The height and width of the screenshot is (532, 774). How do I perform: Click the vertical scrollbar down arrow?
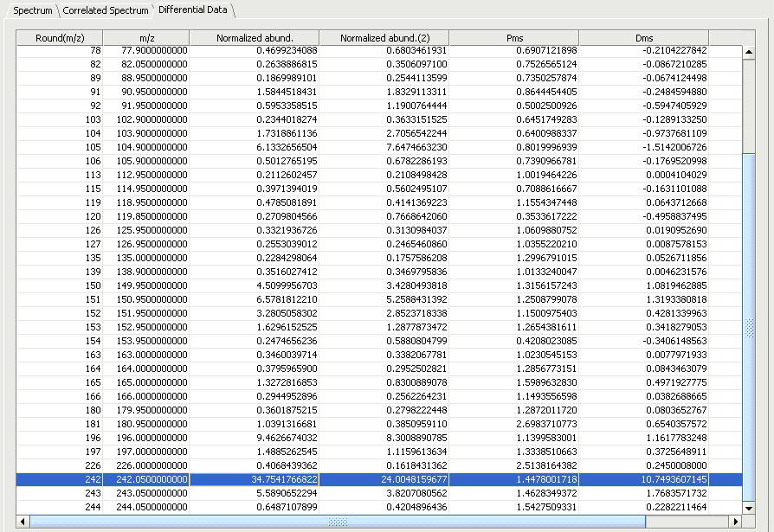pyautogui.click(x=750, y=508)
